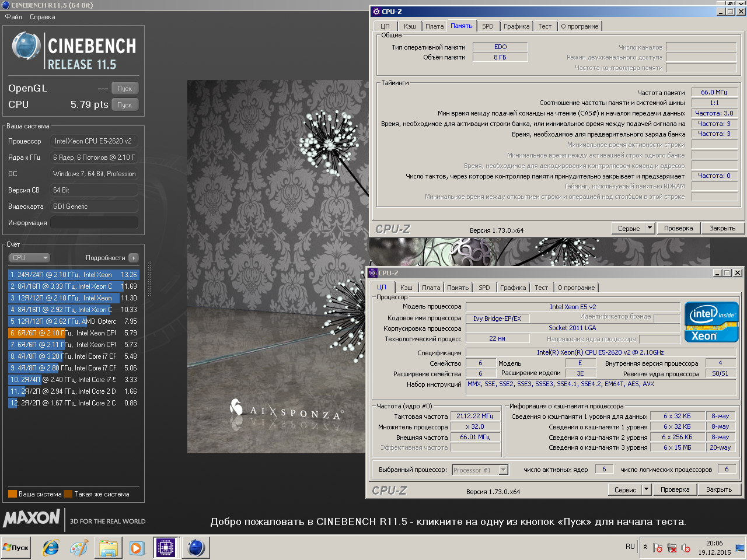Switch to Cinebench via its taskbar icon
Image resolution: width=747 pixels, height=560 pixels.
196,548
